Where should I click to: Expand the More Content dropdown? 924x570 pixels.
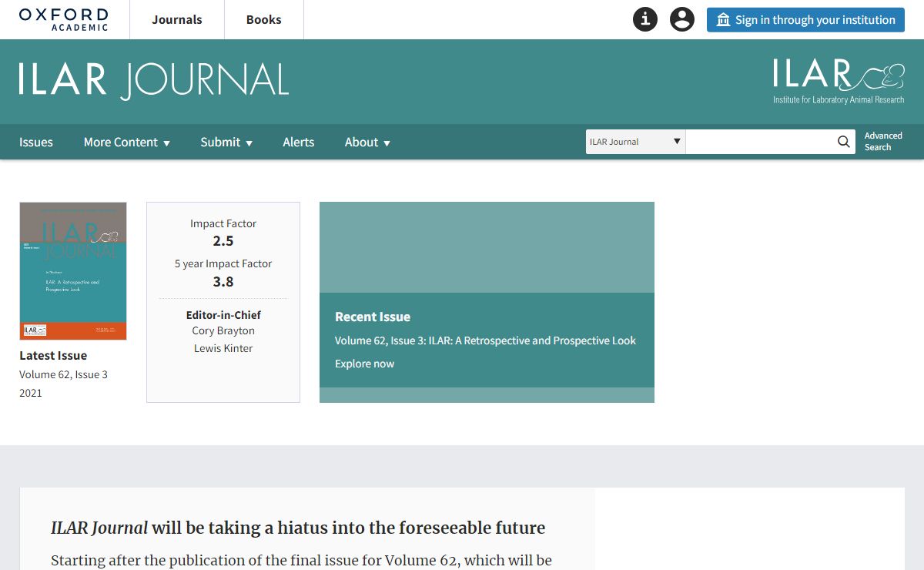pos(127,142)
